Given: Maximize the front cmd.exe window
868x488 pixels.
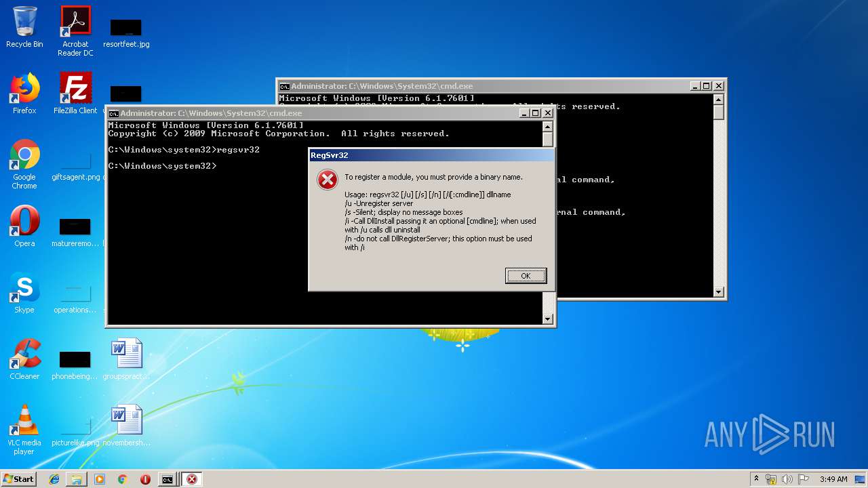Looking at the screenshot, I should 536,113.
